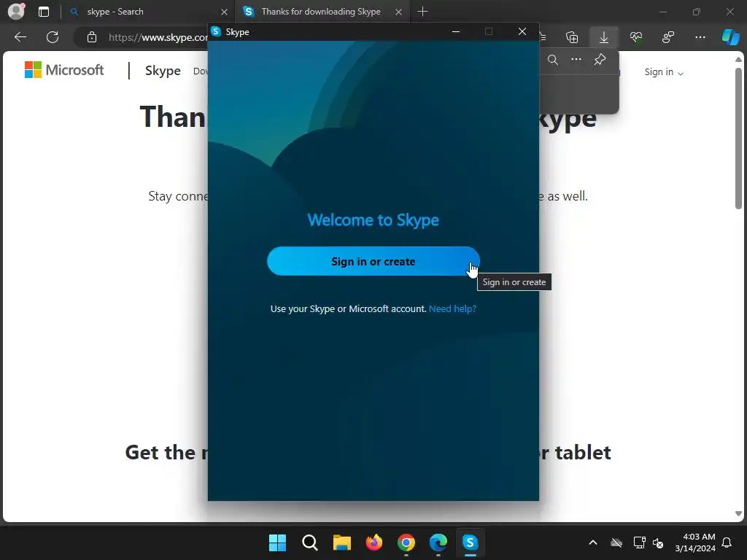747x560 pixels.
Task: Expand the Sign in dropdown on Skype page
Action: [664, 72]
